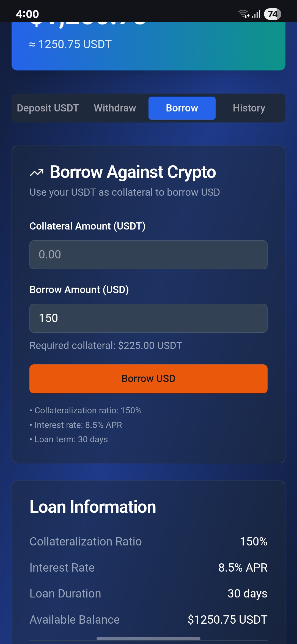Open the Withdraw tab
Screen dimensions: 297x644
coord(115,108)
